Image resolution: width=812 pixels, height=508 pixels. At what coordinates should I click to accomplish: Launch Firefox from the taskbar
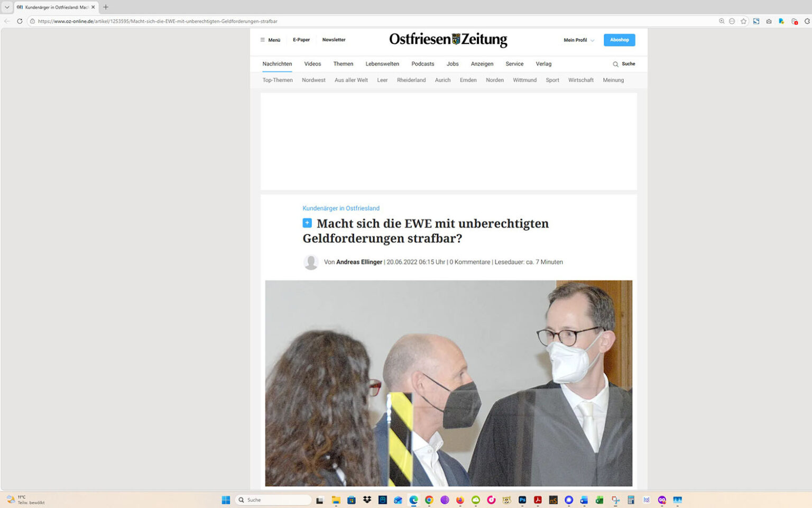coord(460,500)
